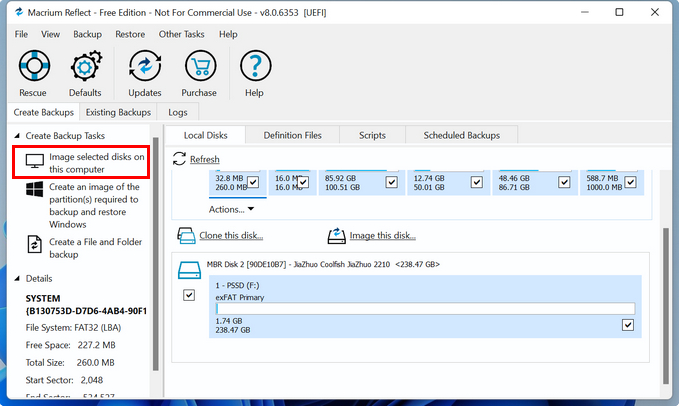Toggle checkbox of 86.71 GB partition

(564, 182)
